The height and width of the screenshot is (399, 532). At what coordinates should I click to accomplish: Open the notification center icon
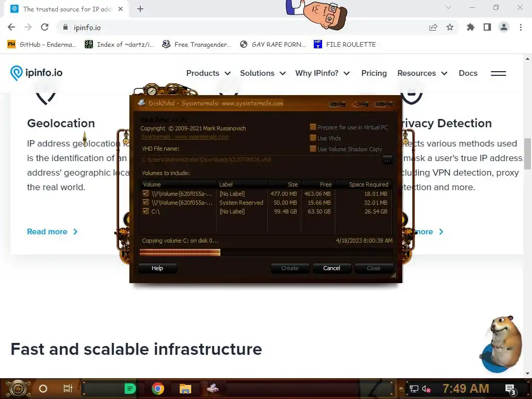coord(511,390)
